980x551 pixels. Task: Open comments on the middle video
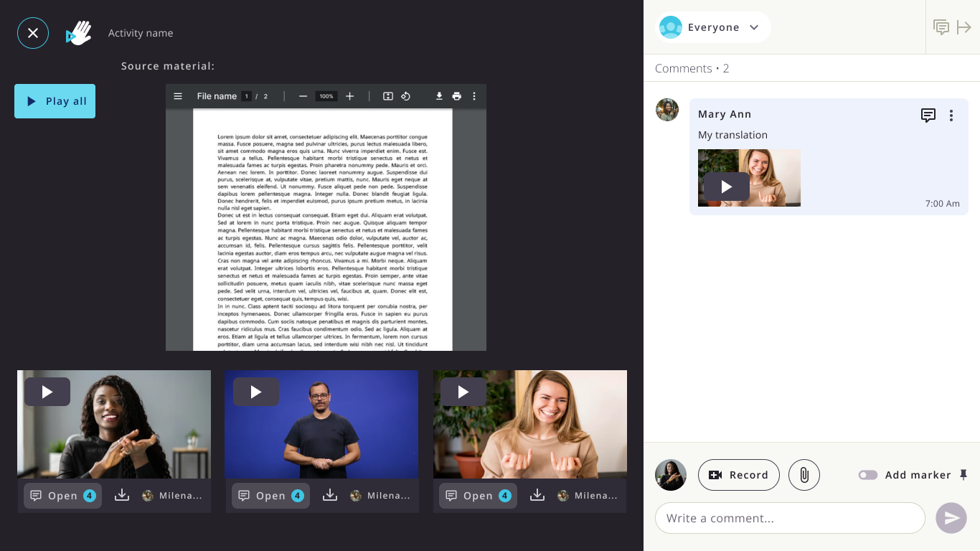click(x=270, y=496)
